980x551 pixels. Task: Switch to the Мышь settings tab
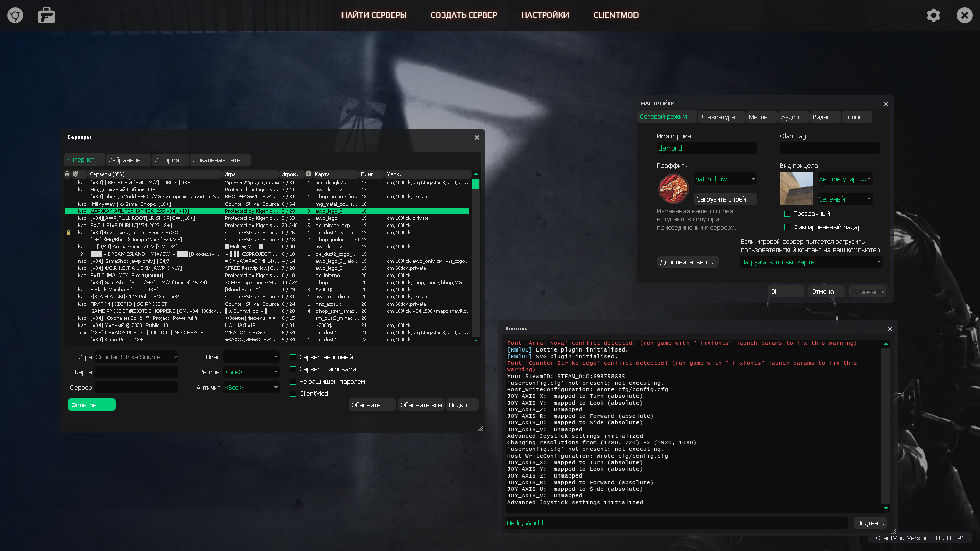pos(762,117)
